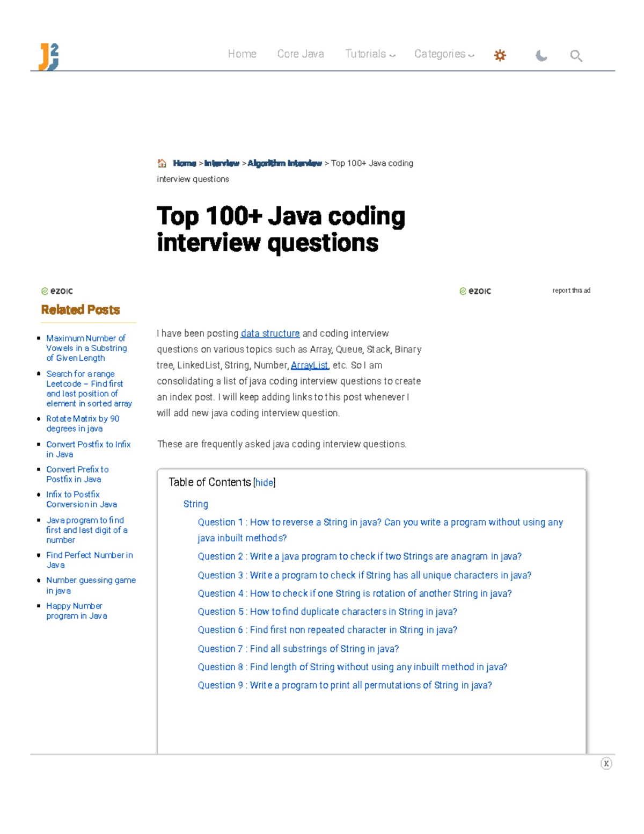Jump to Question 3 unique characters

[364, 575]
